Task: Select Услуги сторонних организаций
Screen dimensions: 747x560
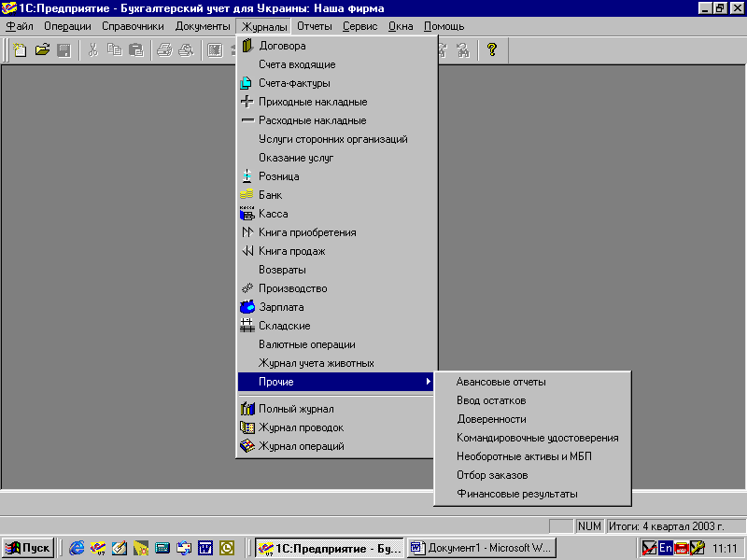Action: click(335, 139)
